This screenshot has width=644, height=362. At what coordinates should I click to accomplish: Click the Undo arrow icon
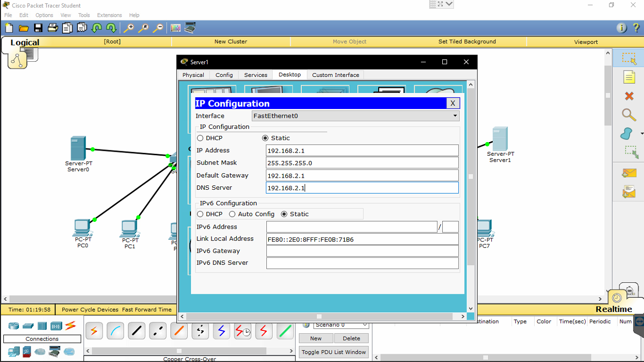point(96,28)
